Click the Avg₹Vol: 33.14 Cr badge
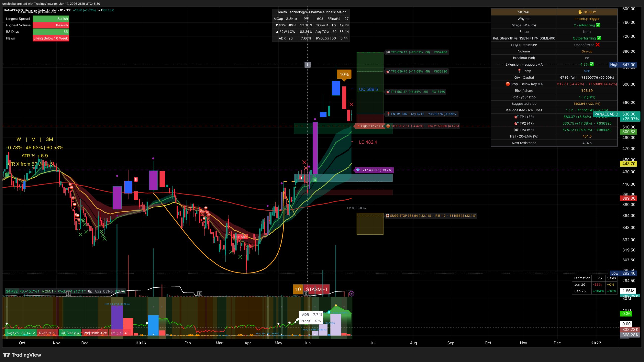644x362 pixels. 21,333
